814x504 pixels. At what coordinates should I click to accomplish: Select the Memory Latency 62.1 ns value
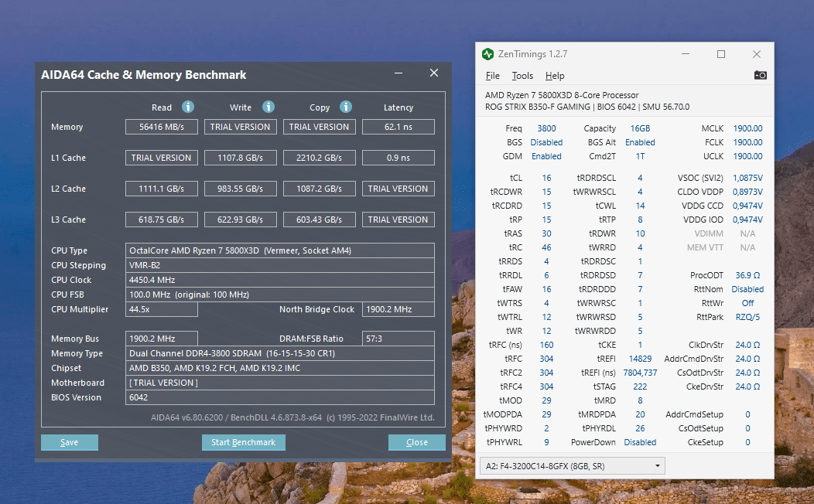(x=398, y=127)
